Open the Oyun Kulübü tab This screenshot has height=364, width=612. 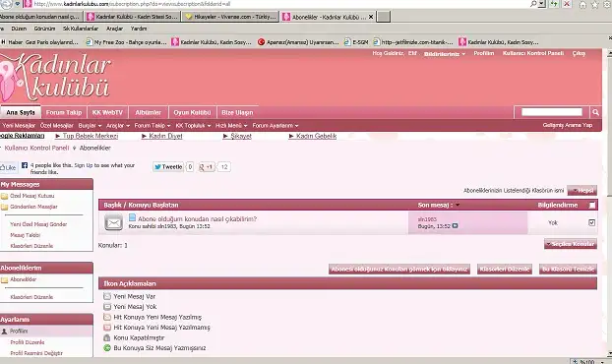point(192,112)
